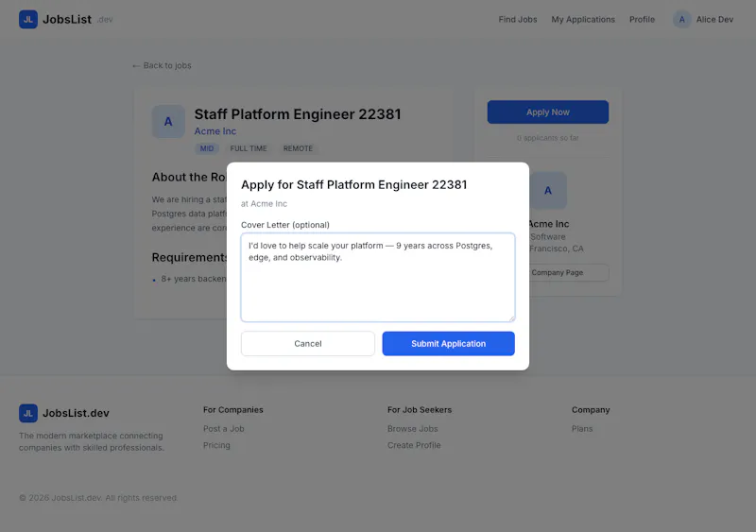This screenshot has height=532, width=756.
Task: Click the job heading 'Staff Platform Engineer 22381'
Action: (x=298, y=114)
